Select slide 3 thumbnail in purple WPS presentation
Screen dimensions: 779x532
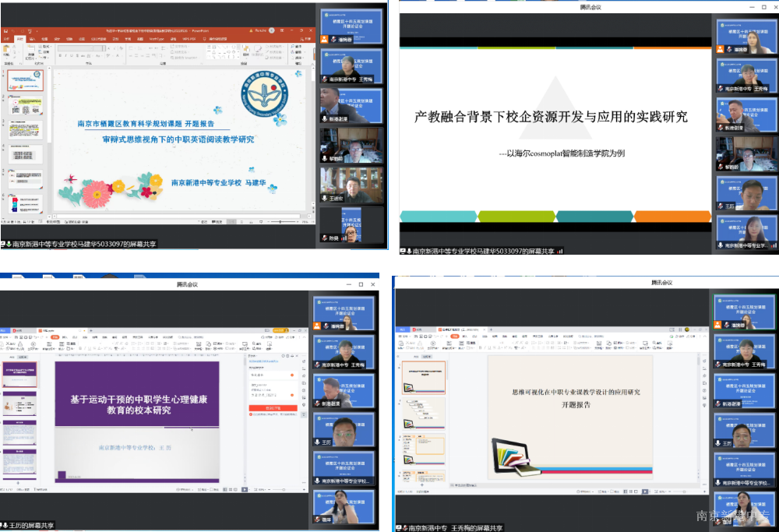[19, 432]
